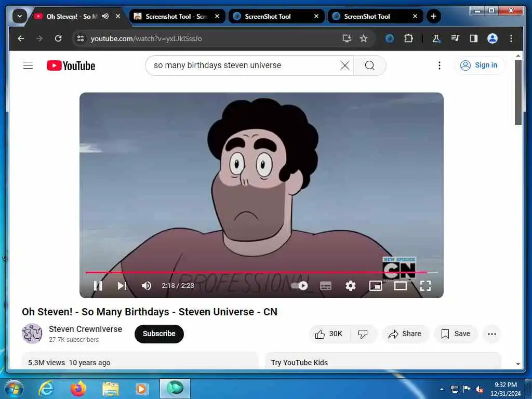Viewport: 532px width, 399px height.
Task: Switch to the second ScreenShot Tool tab
Action: (276, 16)
